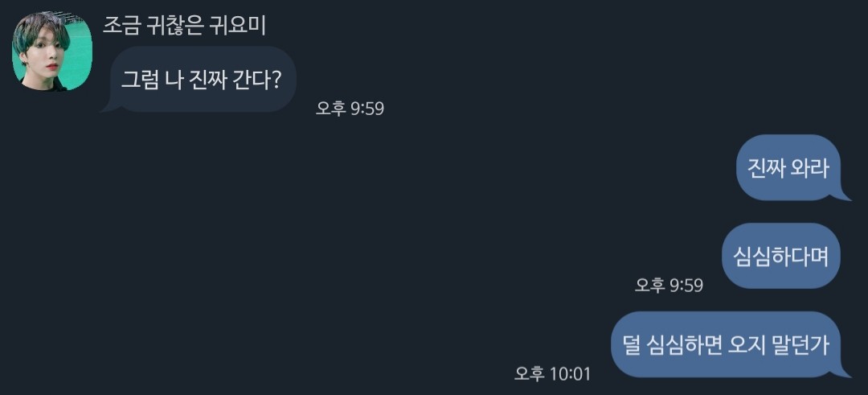The width and height of the screenshot is (868, 395).
Task: Click the word 간다? in the received message
Action: click(266, 79)
